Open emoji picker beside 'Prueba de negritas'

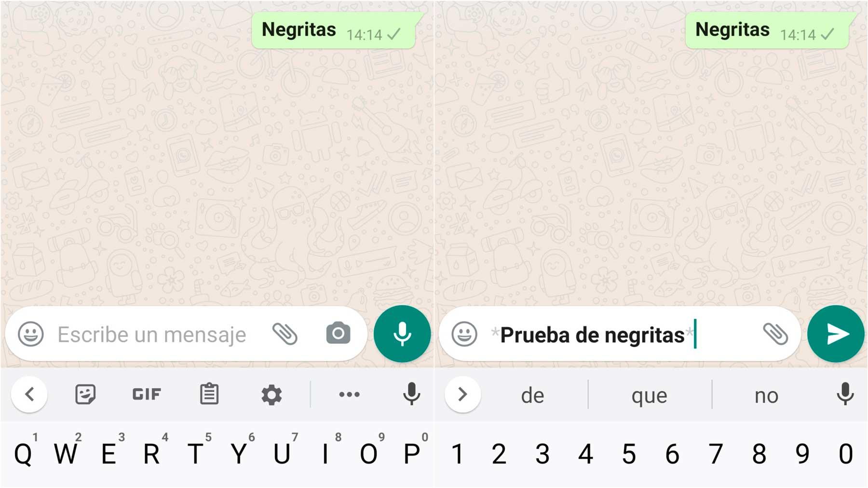point(464,334)
